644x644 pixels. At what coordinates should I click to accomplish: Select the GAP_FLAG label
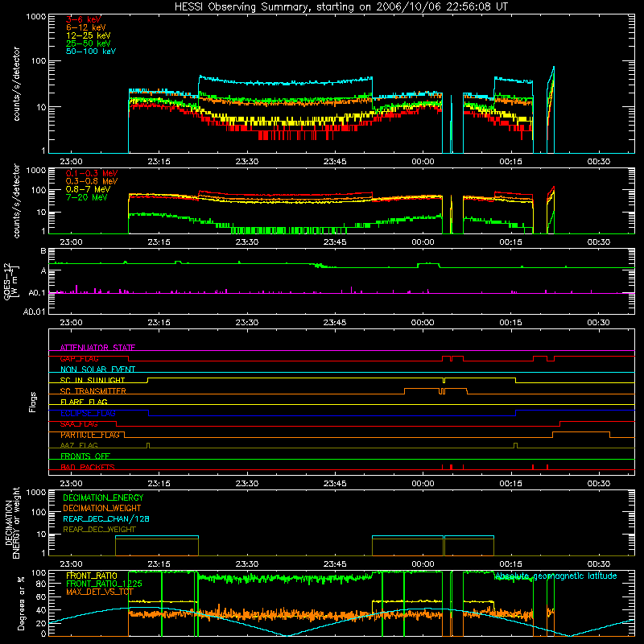tap(79, 358)
